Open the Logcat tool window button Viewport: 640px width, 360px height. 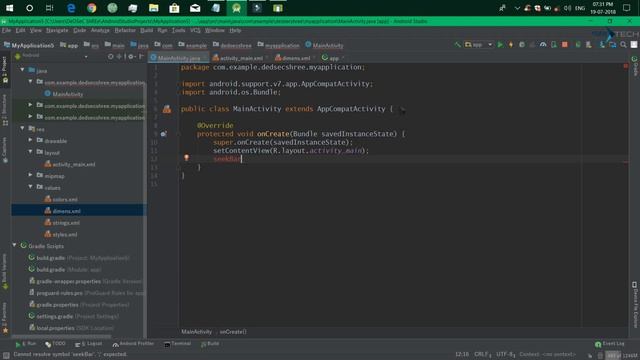89,344
